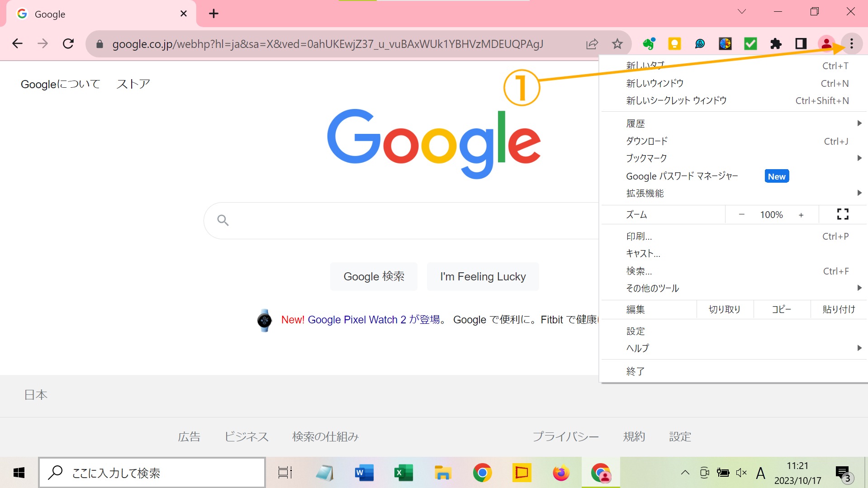Click the Google 検索 button
The image size is (868, 488).
(x=374, y=276)
